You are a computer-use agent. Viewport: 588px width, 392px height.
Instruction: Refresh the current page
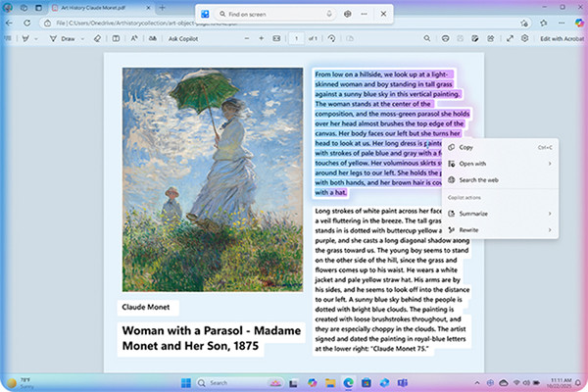27,24
